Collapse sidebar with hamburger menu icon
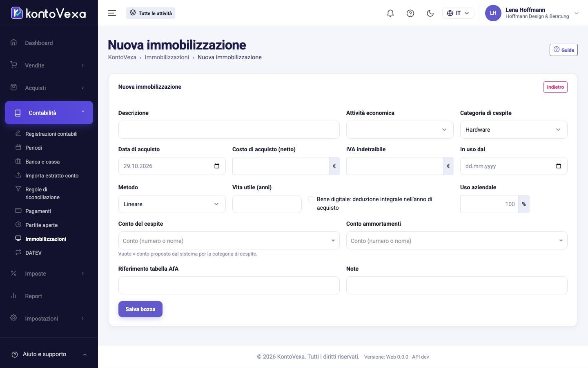Screen dimensions: 588x368 click(112, 13)
